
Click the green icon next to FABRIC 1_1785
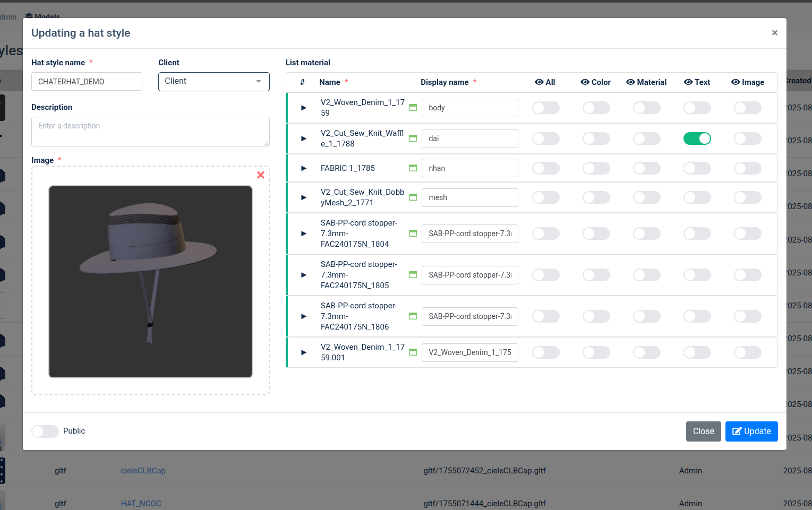coord(413,168)
